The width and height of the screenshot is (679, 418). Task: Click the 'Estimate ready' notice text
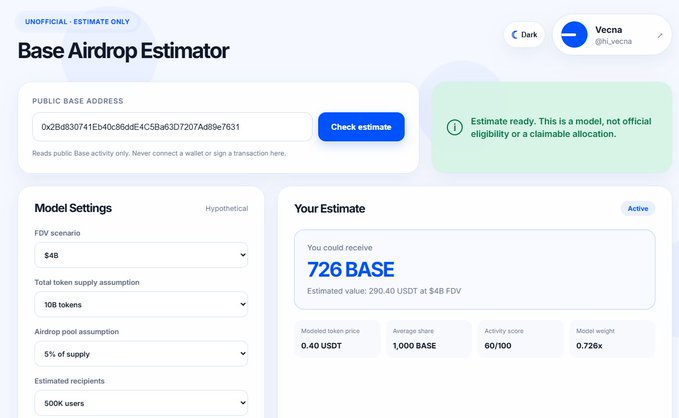click(x=561, y=127)
